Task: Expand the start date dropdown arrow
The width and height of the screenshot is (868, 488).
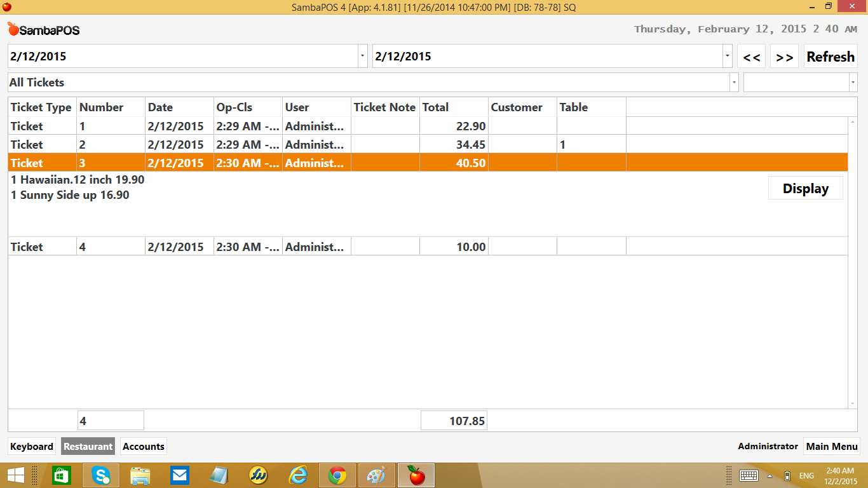Action: pyautogui.click(x=362, y=56)
